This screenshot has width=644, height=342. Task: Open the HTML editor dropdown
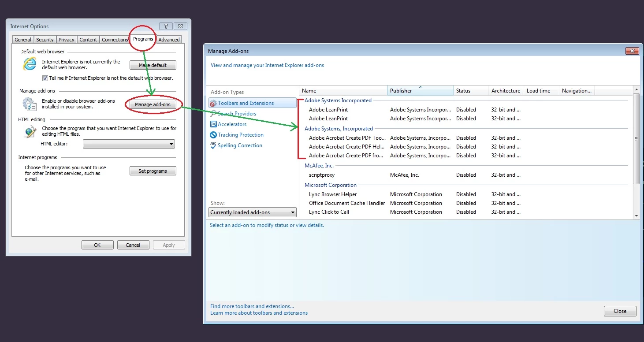[x=129, y=144]
